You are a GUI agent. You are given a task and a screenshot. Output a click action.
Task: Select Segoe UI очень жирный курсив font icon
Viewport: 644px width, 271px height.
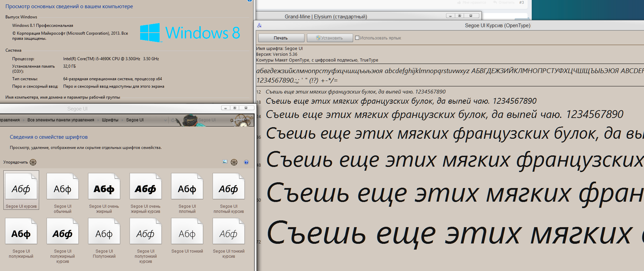pyautogui.click(x=146, y=187)
